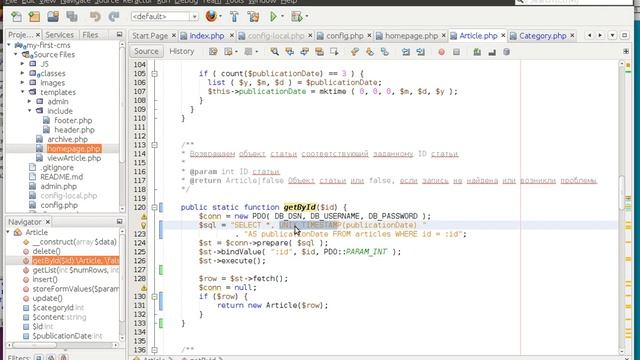Click the Clean and Build icon
The width and height of the screenshot is (640, 360).
pyautogui.click(x=253, y=17)
